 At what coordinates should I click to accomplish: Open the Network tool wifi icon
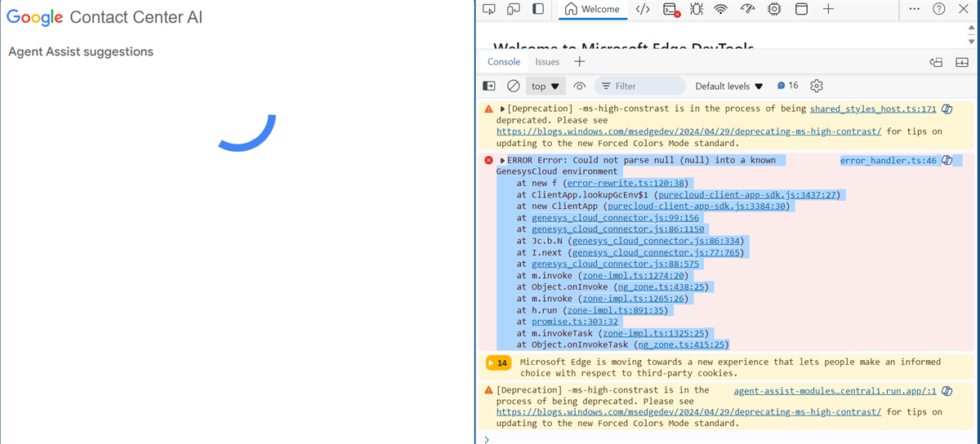[721, 9]
